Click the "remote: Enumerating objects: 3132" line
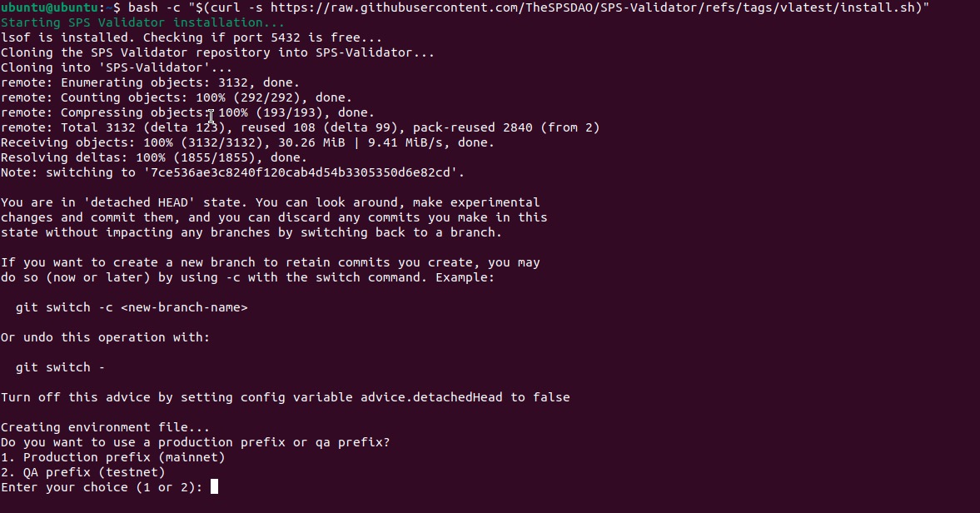The width and height of the screenshot is (980, 513). coord(150,82)
